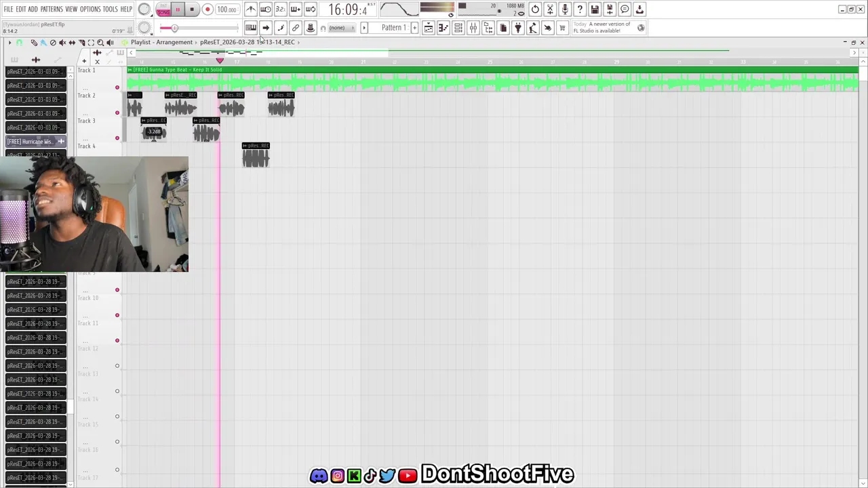868x488 pixels.
Task: Select the playlist mute tool
Action: pyautogui.click(x=62, y=43)
